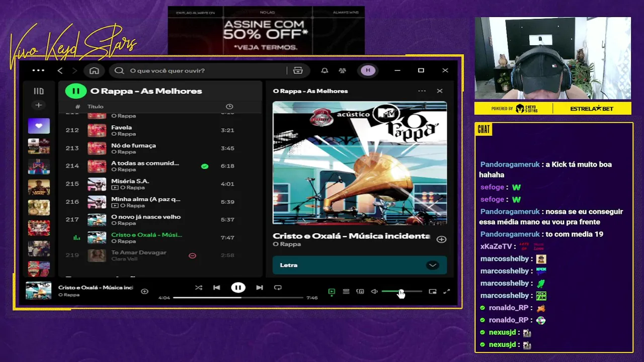Go forward with the right arrow
The width and height of the screenshot is (644, 362).
tap(74, 70)
